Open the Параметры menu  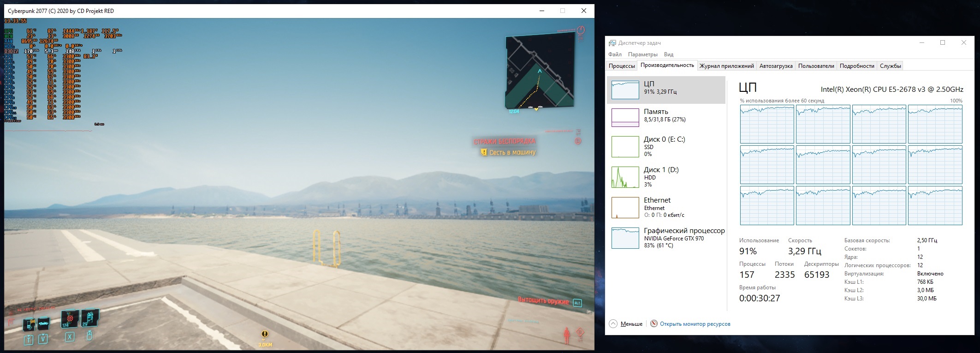(643, 54)
